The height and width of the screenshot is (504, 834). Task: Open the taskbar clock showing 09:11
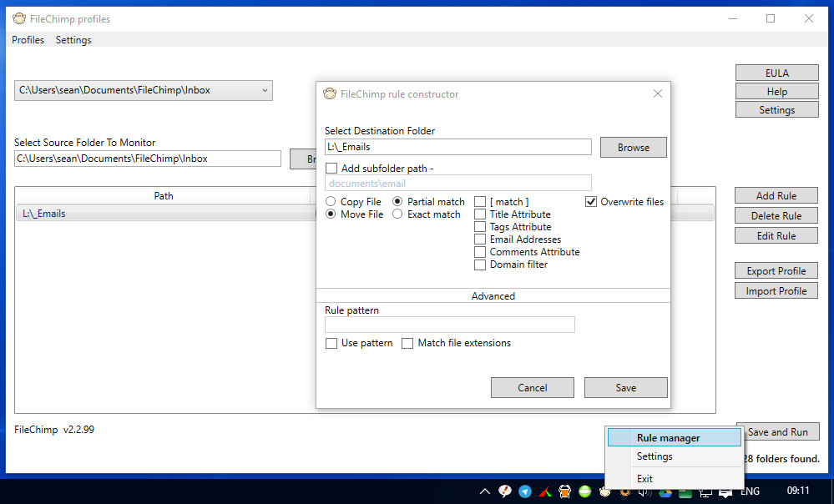[798, 491]
